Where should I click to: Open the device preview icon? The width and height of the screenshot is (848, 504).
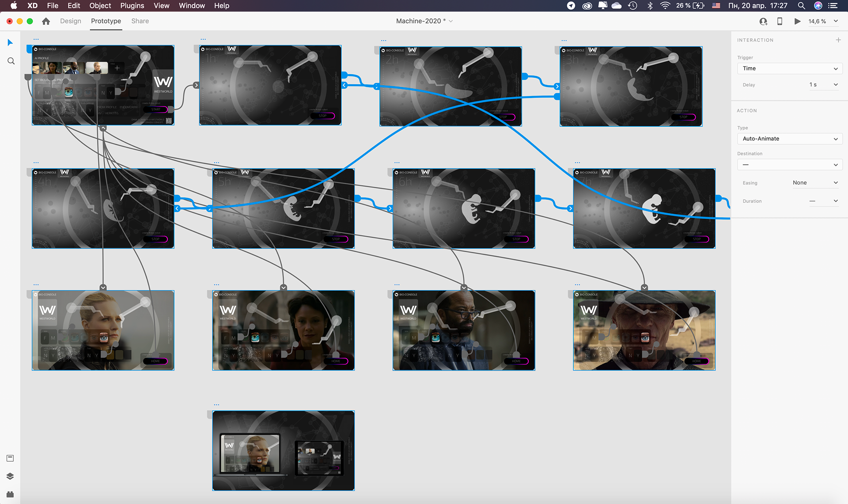tap(780, 21)
